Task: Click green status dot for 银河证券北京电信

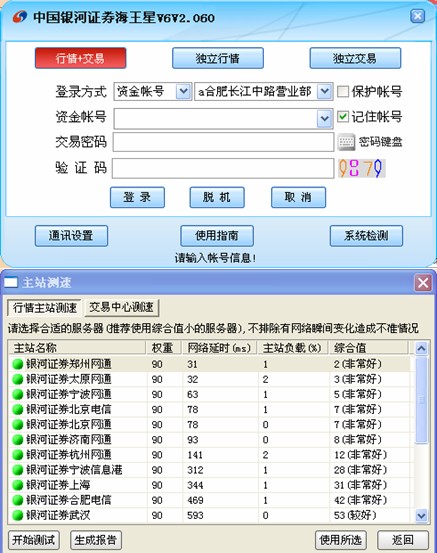Action: pos(18,410)
